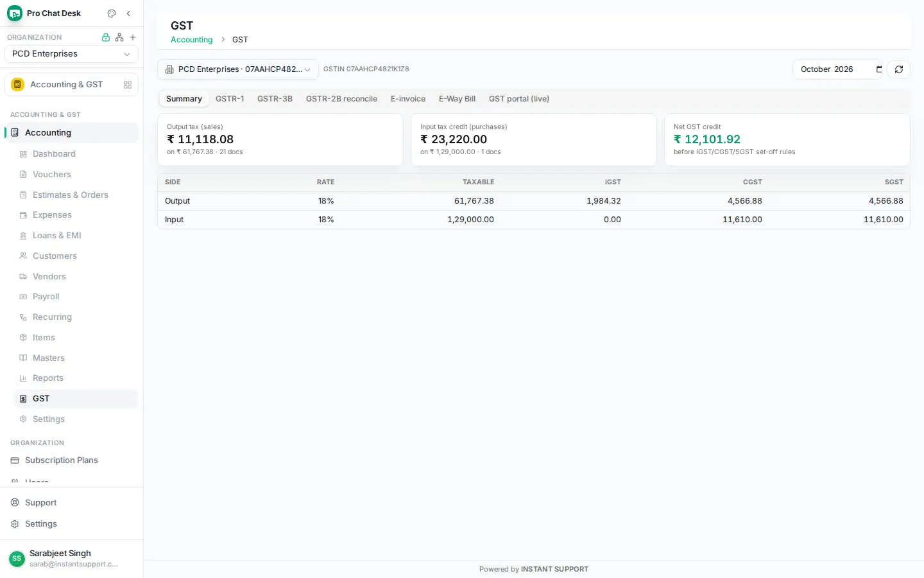
Task: Switch to the GSTR-3B tab
Action: (275, 99)
